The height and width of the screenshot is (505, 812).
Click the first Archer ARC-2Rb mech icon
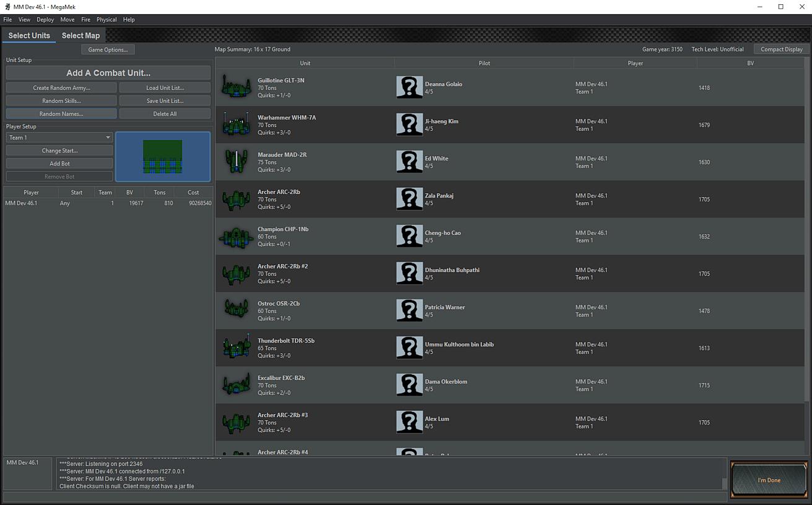(x=236, y=199)
